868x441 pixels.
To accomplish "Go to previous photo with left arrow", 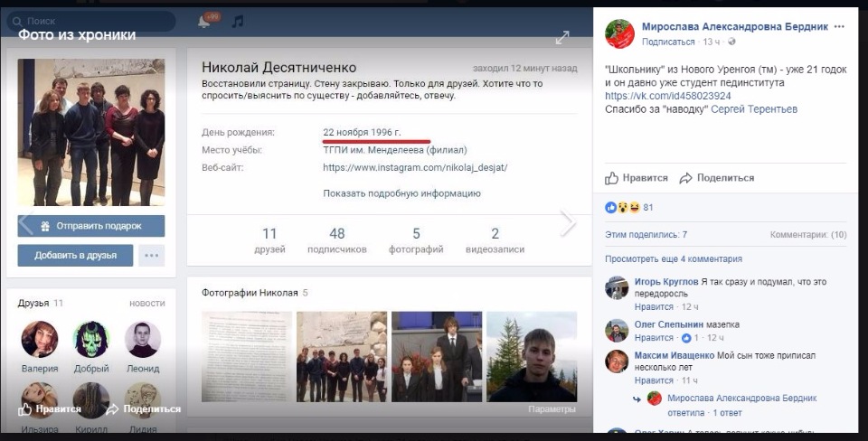I will coord(25,224).
